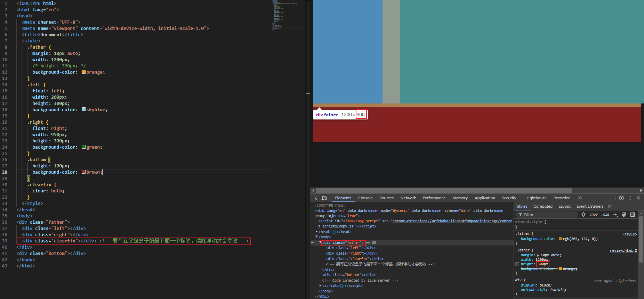Collapse the div.father node arrow
The height and width of the screenshot is (299, 644).
tap(320, 242)
